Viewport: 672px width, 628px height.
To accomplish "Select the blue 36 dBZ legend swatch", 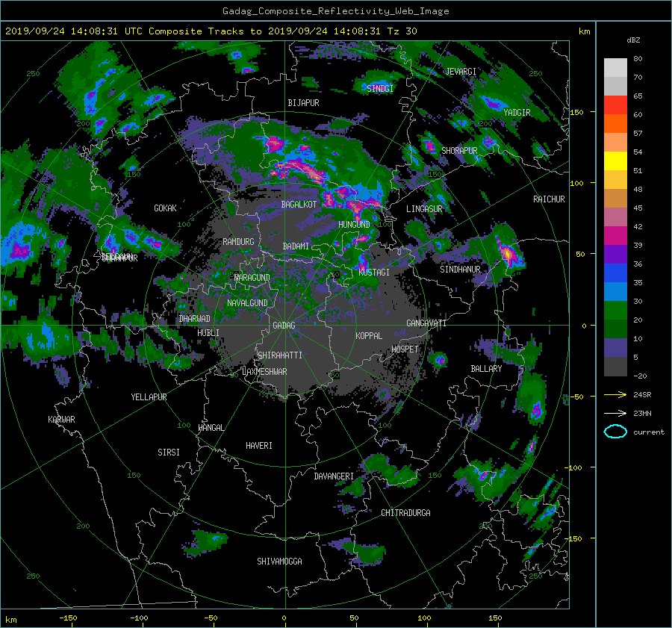I will click(x=615, y=273).
